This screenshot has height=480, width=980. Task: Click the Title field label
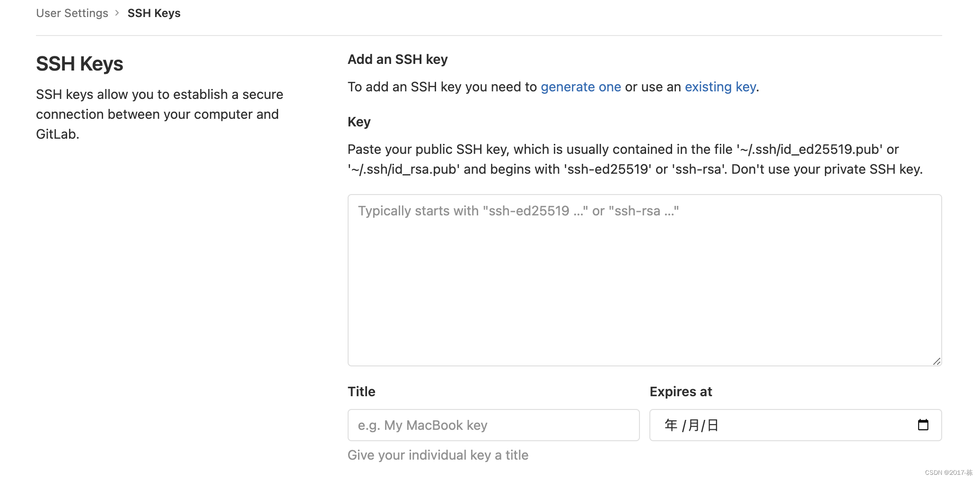point(361,391)
